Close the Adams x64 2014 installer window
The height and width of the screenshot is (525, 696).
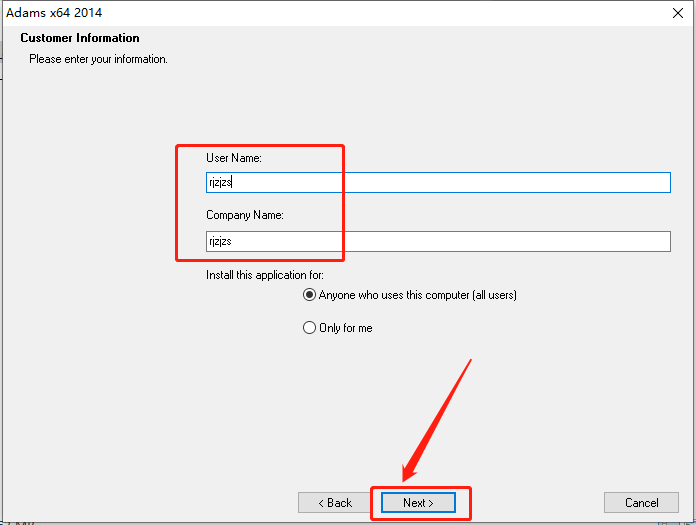click(x=677, y=13)
